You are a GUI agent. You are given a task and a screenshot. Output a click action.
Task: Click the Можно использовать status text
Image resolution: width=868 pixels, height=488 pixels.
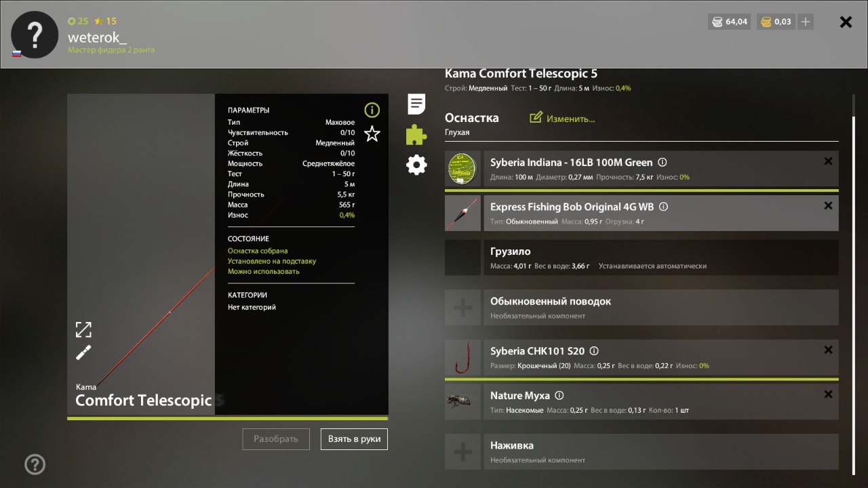click(x=263, y=271)
